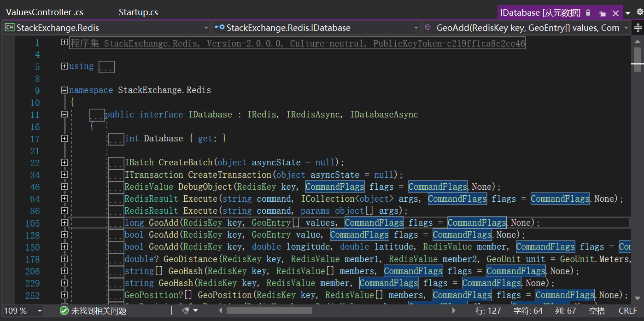Expand the DebugObject member at line 46
Screen dimensions: 644x321
coord(64,187)
